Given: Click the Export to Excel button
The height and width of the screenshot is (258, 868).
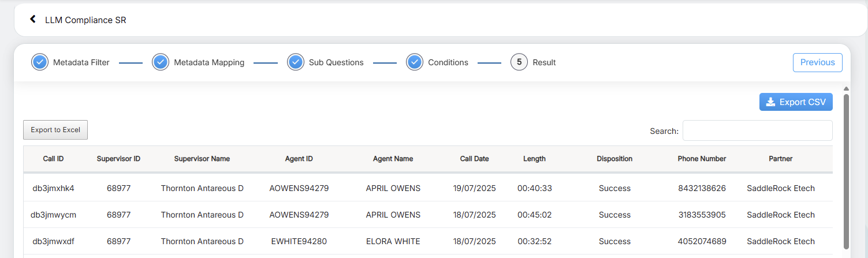Looking at the screenshot, I should coord(55,130).
